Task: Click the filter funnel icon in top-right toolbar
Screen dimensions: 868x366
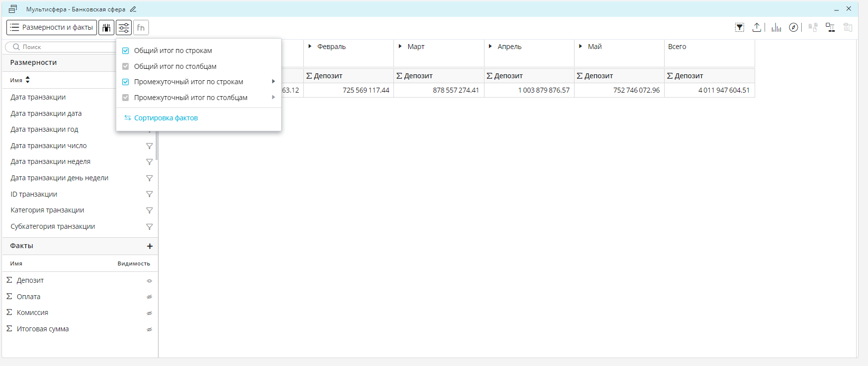Action: click(739, 28)
